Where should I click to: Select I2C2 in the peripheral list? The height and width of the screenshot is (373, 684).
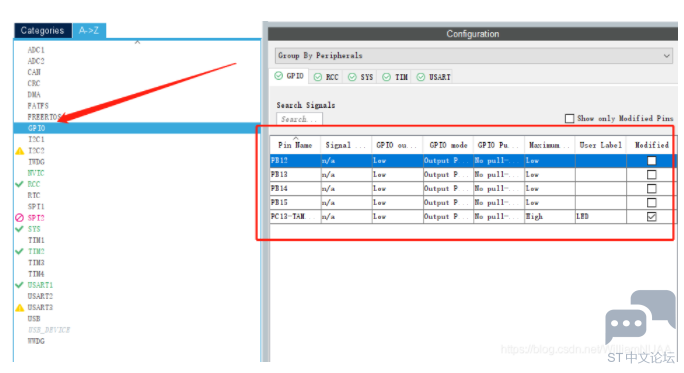click(x=36, y=151)
